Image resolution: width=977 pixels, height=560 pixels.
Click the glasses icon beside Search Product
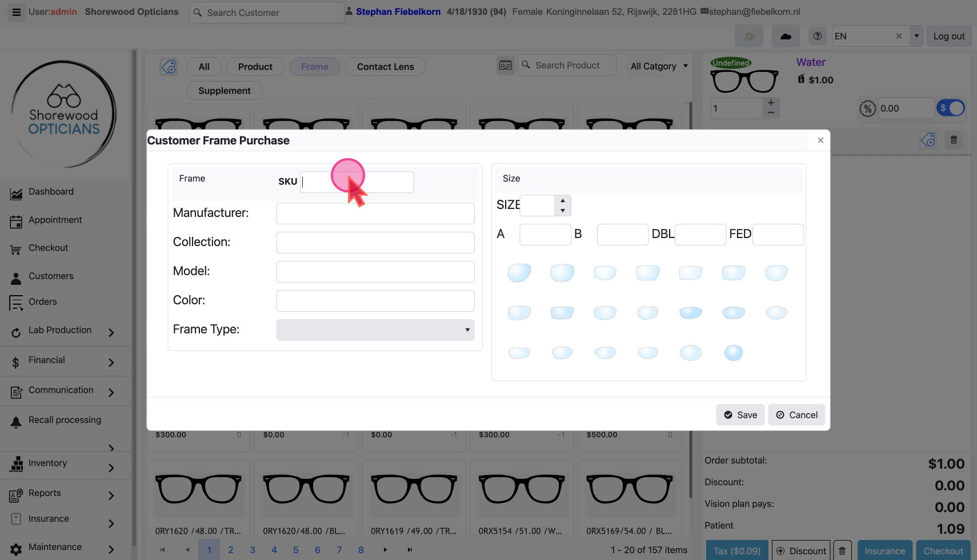(x=506, y=66)
